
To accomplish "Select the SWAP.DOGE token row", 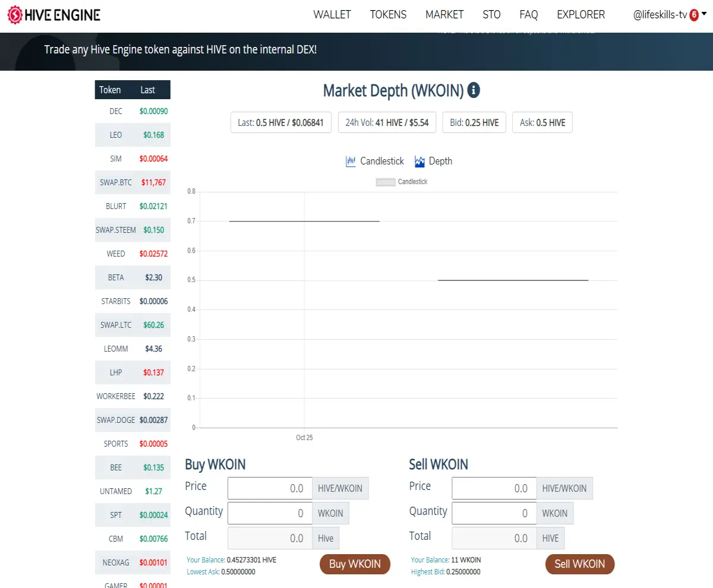I will (x=132, y=420).
